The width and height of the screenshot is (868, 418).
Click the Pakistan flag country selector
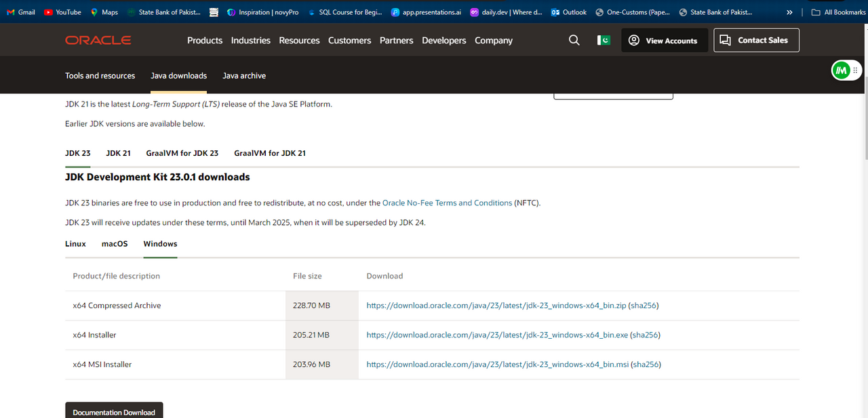point(604,41)
